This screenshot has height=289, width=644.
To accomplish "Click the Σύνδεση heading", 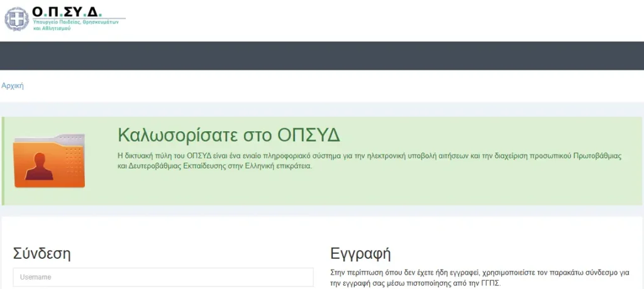I will pyautogui.click(x=42, y=253).
